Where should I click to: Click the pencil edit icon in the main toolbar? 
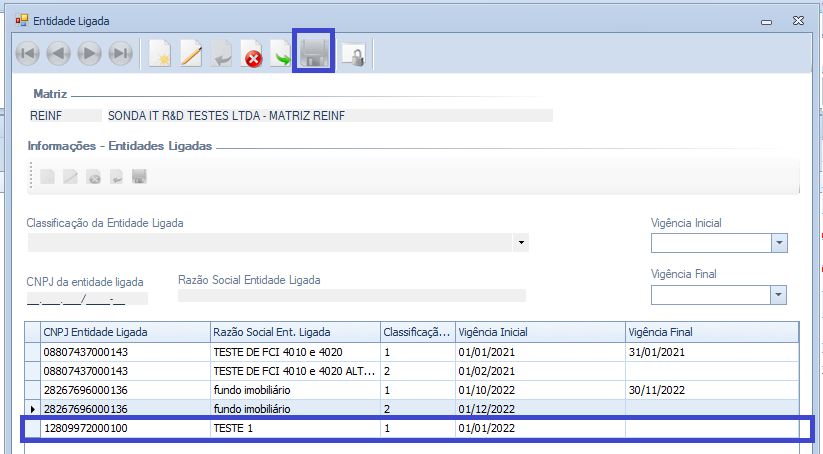pos(191,55)
